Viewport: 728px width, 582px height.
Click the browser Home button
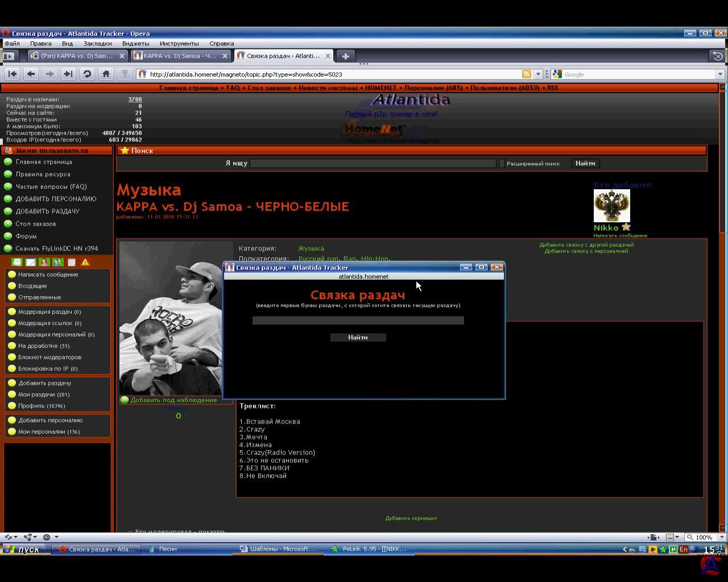click(x=106, y=74)
